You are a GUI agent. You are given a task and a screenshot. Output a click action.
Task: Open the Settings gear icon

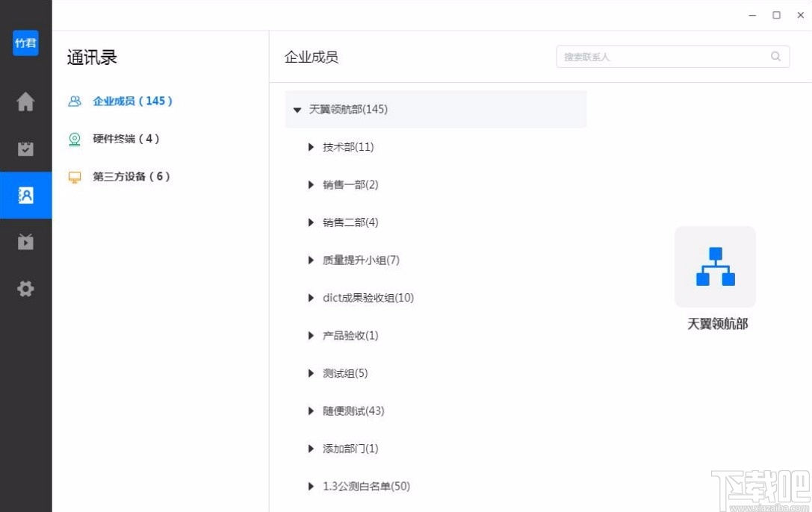coord(25,289)
